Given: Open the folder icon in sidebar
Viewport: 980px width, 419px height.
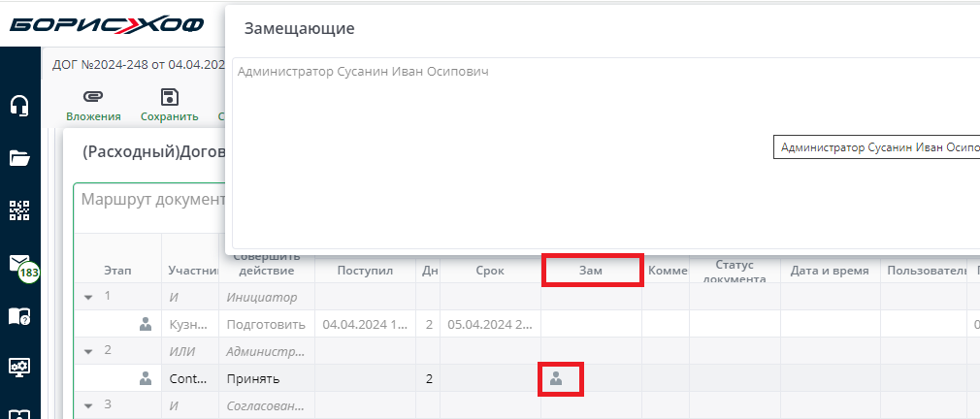Looking at the screenshot, I should [x=19, y=158].
